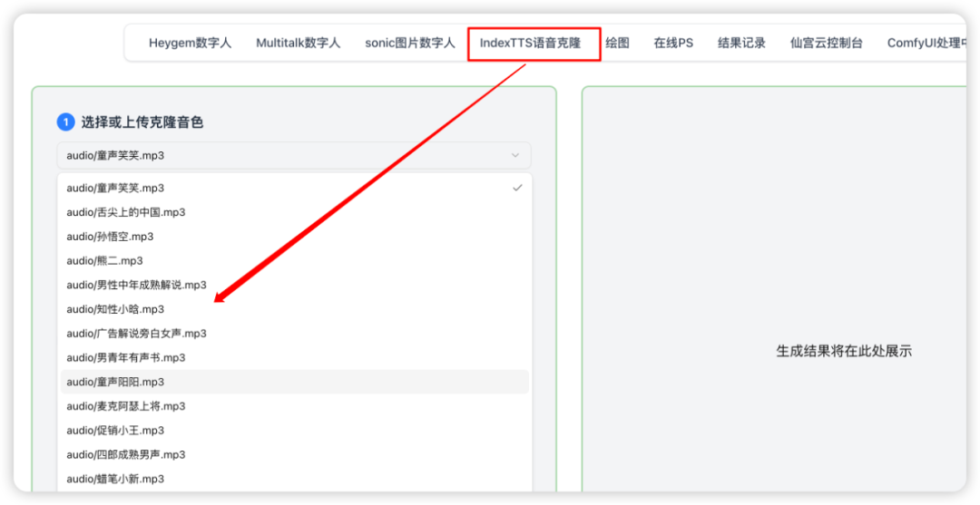Pick the highlighted audio/童声阳阳.mp3 option

(x=294, y=382)
